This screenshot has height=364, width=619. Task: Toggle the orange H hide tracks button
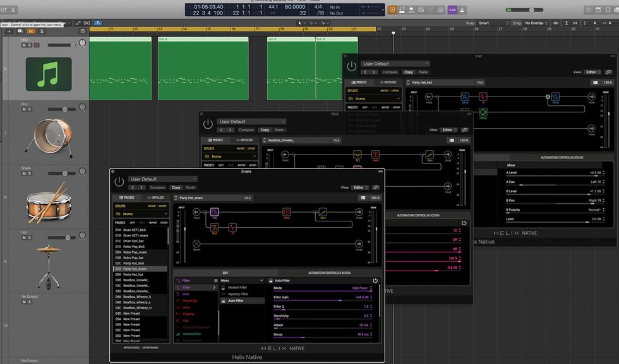pyautogui.click(x=31, y=31)
